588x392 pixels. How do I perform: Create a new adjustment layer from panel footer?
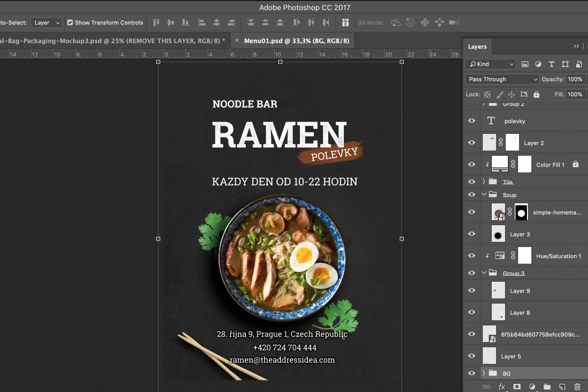[x=532, y=387]
